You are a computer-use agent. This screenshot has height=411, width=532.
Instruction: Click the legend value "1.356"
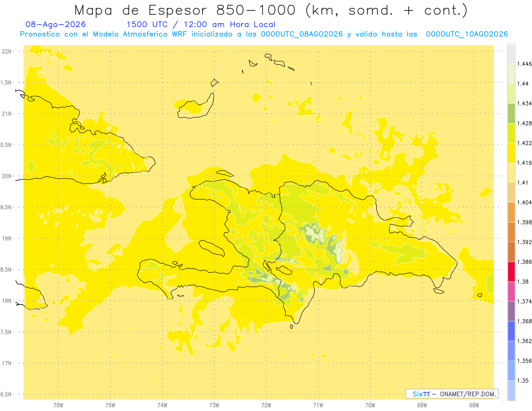524,360
